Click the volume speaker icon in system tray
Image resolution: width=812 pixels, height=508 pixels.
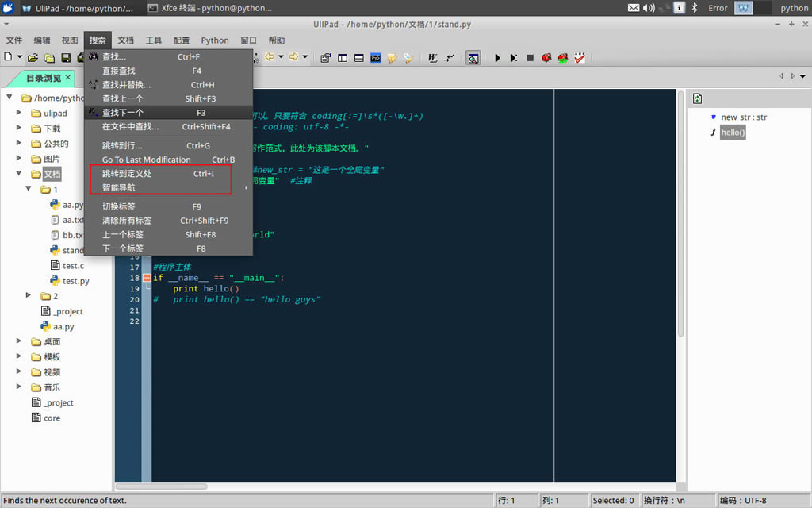pyautogui.click(x=649, y=8)
